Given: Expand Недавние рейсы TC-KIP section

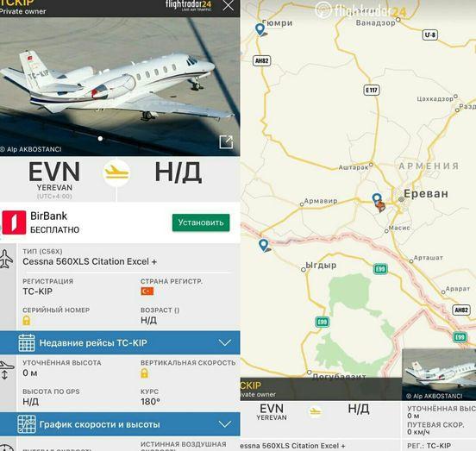Looking at the screenshot, I should pyautogui.click(x=120, y=342).
